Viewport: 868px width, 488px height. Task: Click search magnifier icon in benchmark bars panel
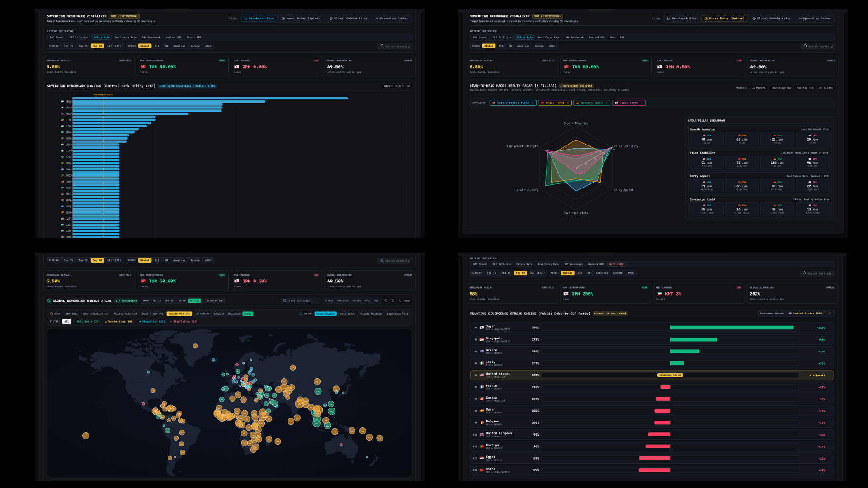382,46
